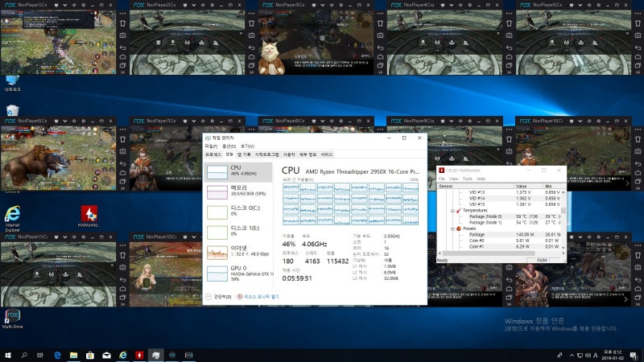644x362 pixels.
Task: Open Microsoft Edge from the taskbar
Action: point(57,356)
